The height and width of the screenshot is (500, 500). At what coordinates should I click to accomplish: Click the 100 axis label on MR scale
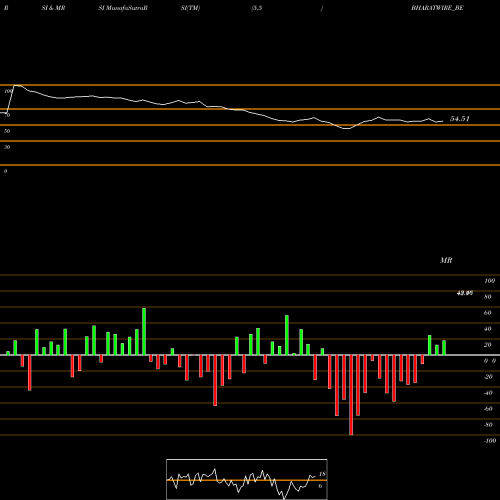489,281
